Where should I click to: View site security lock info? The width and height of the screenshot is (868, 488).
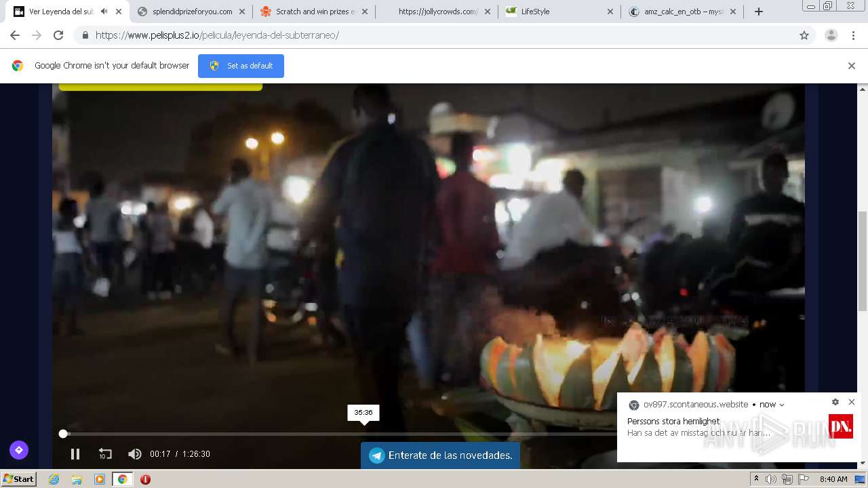click(x=85, y=35)
